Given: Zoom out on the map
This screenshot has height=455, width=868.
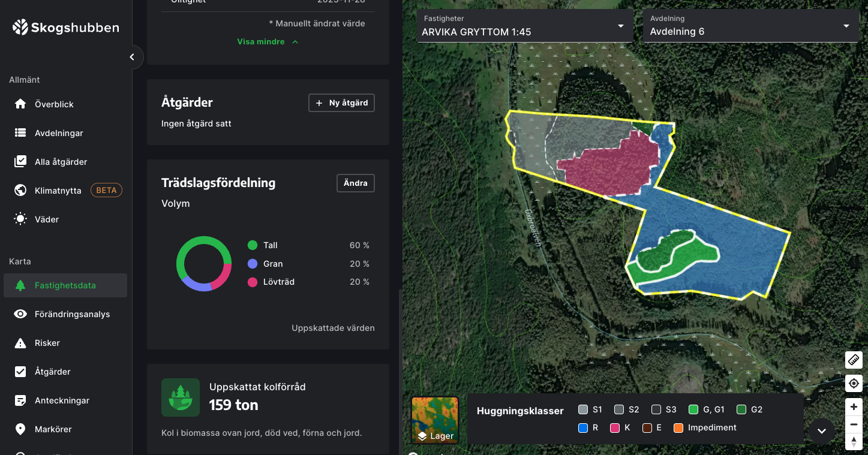Looking at the screenshot, I should [x=854, y=424].
